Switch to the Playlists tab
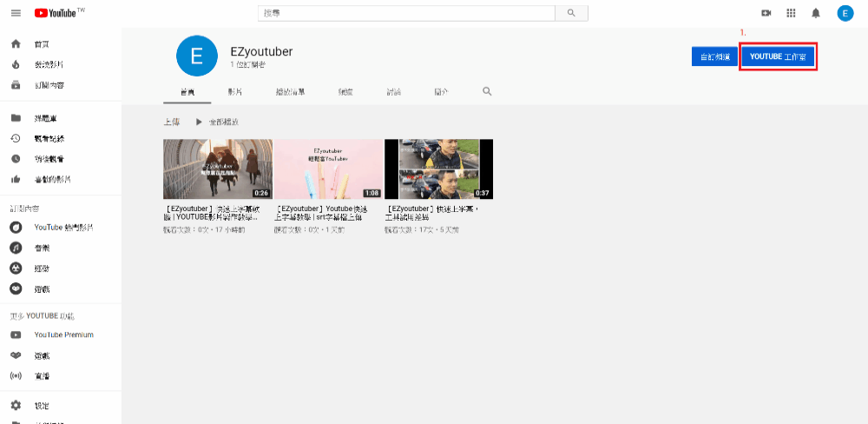868x424 pixels. pyautogui.click(x=290, y=92)
